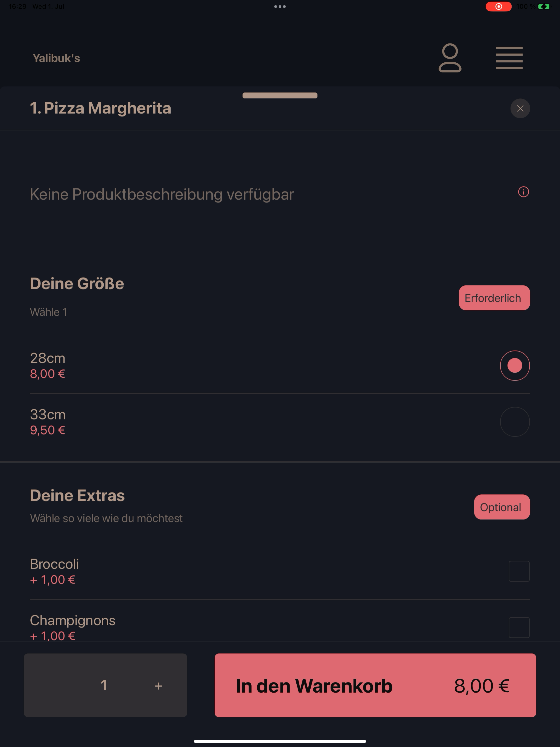
Task: Tap the iOS home indicator bar
Action: coord(280,741)
